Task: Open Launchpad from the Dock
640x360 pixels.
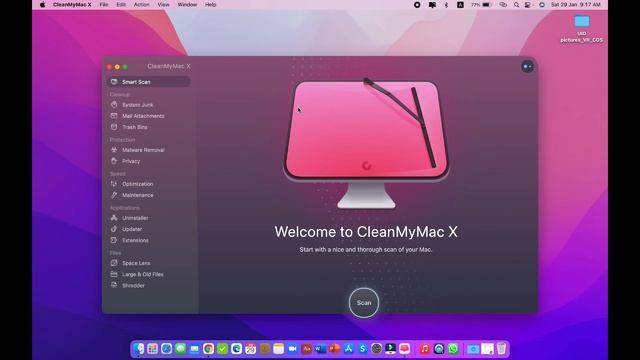Action: pyautogui.click(x=153, y=349)
